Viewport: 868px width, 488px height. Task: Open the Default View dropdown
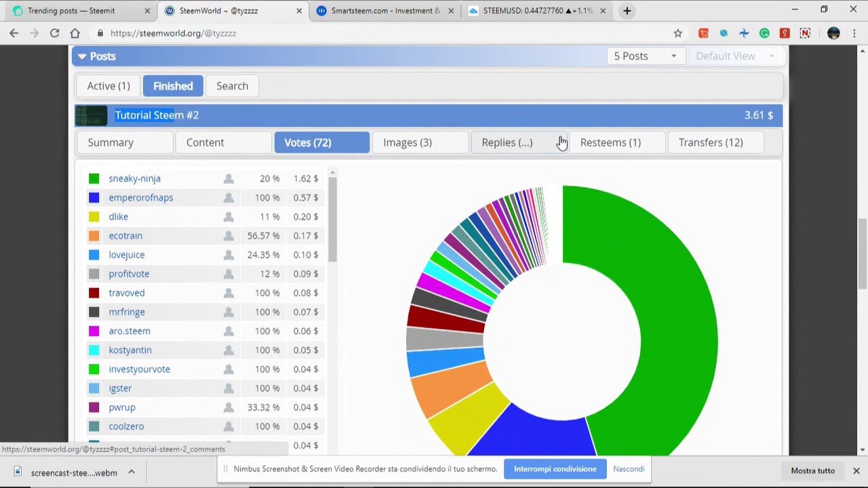(x=735, y=56)
